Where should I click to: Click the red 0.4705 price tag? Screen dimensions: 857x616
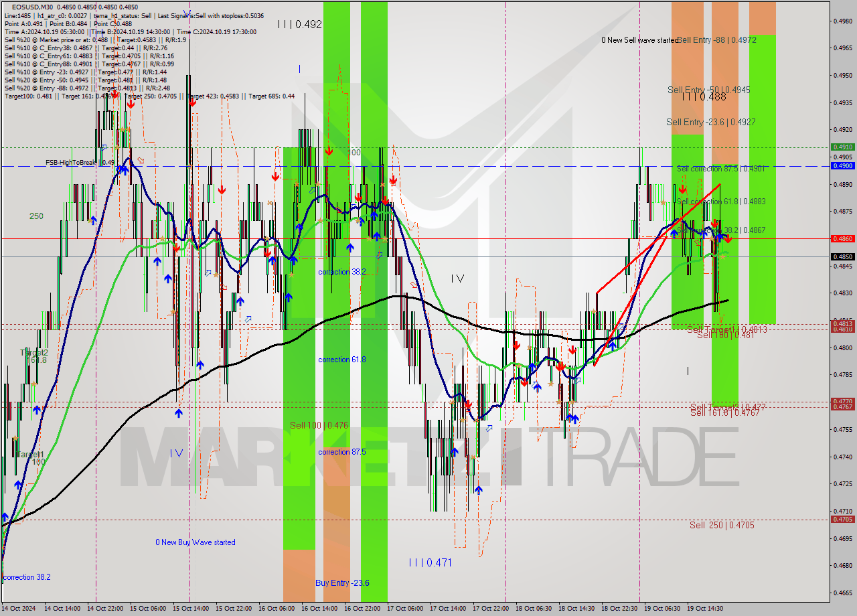click(842, 519)
